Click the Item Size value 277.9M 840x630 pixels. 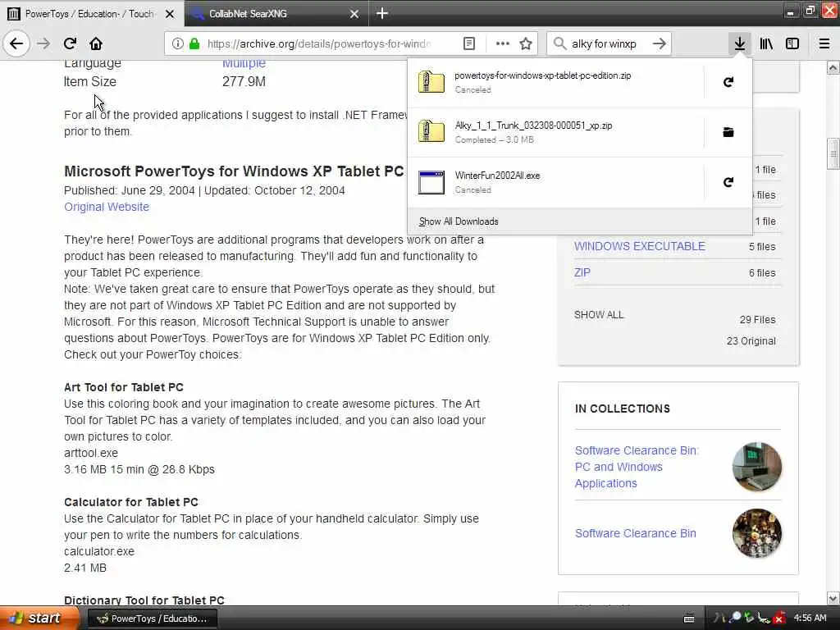pos(244,81)
